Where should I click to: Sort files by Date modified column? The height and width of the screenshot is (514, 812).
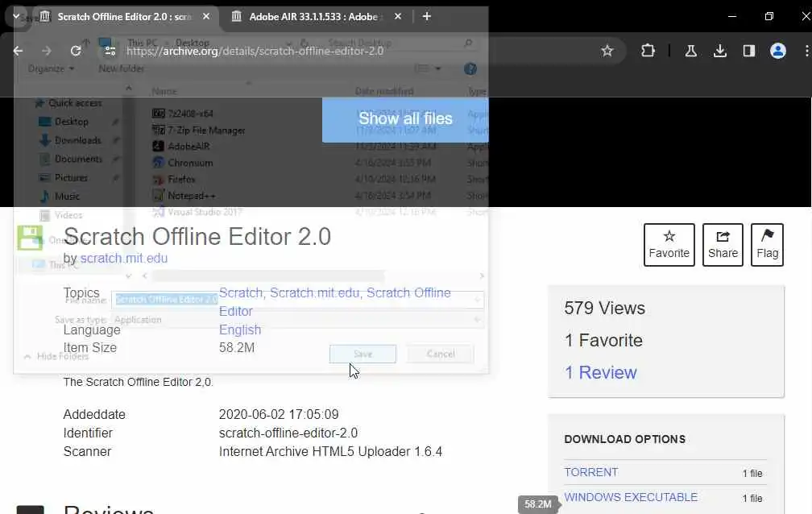(x=384, y=91)
